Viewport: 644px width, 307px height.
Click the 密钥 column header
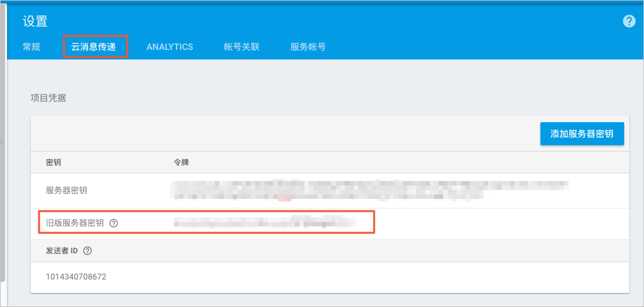point(53,162)
